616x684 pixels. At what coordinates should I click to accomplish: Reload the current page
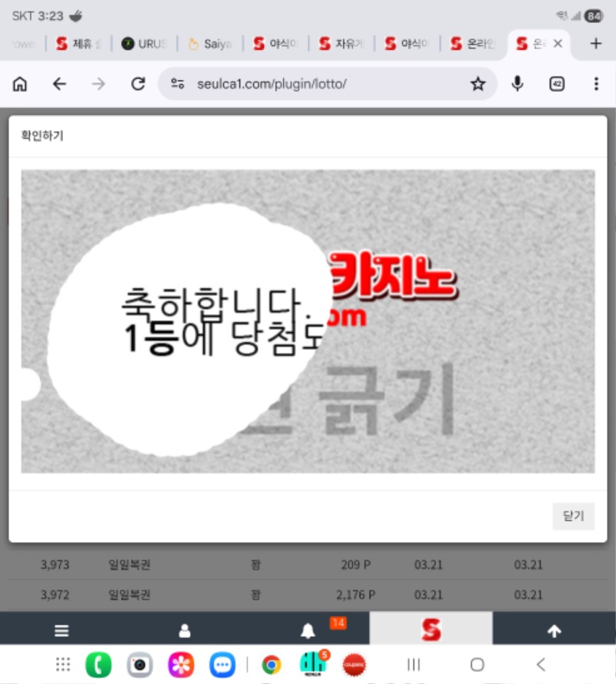[x=138, y=84]
